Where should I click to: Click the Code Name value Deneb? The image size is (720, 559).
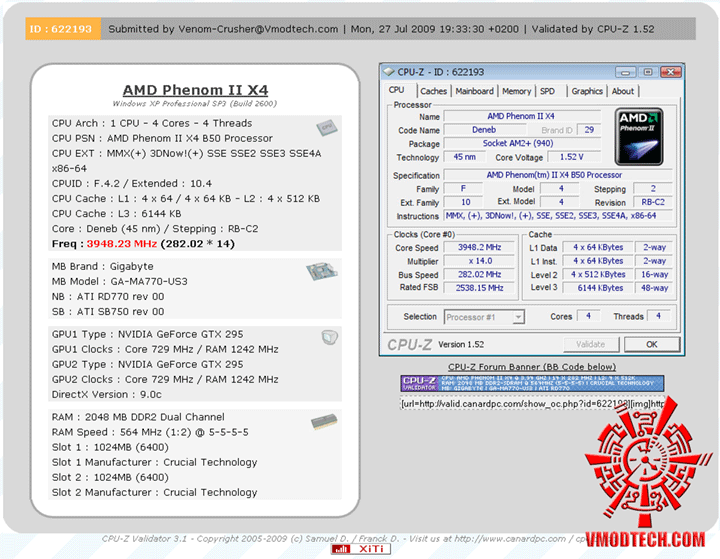click(x=484, y=130)
